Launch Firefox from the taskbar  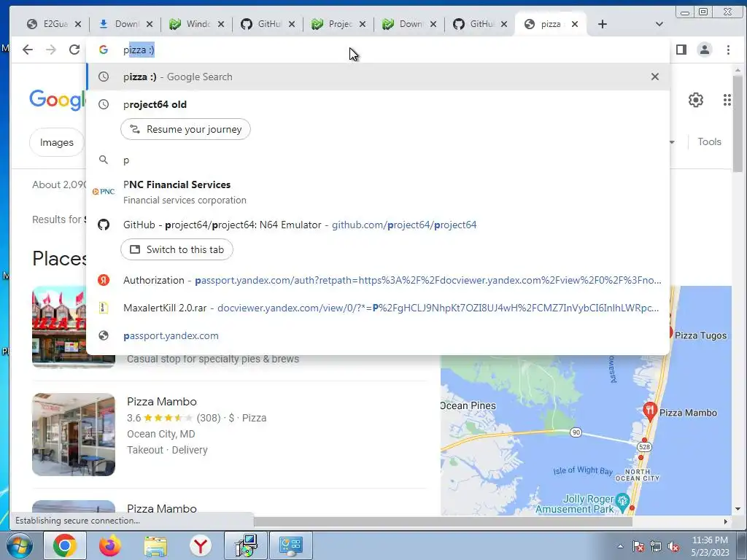(110, 545)
